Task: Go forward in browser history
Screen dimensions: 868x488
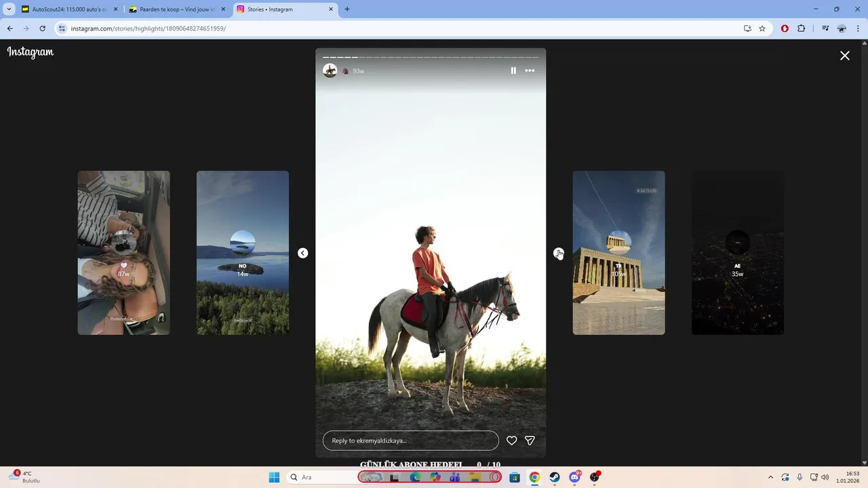Action: pos(26,28)
